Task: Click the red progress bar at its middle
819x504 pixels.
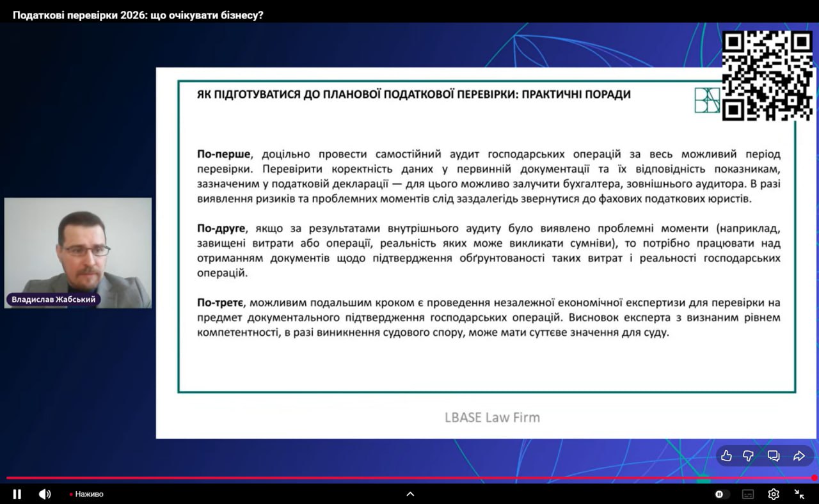Action: (409, 478)
